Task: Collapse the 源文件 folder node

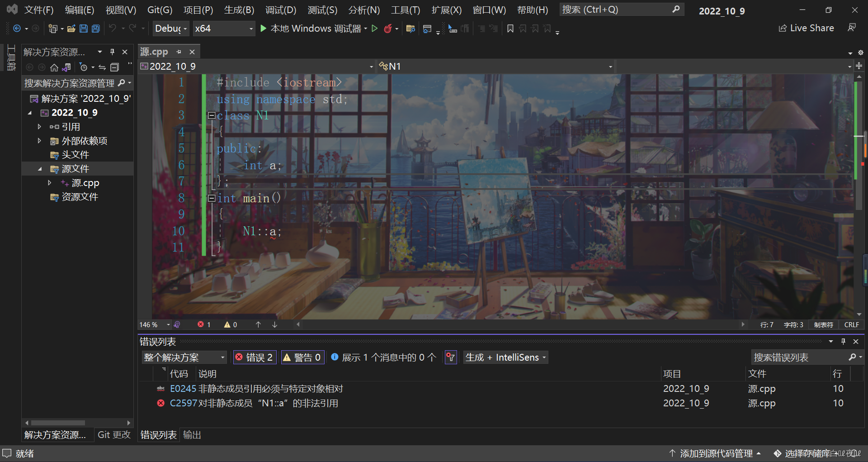Action: click(40, 169)
